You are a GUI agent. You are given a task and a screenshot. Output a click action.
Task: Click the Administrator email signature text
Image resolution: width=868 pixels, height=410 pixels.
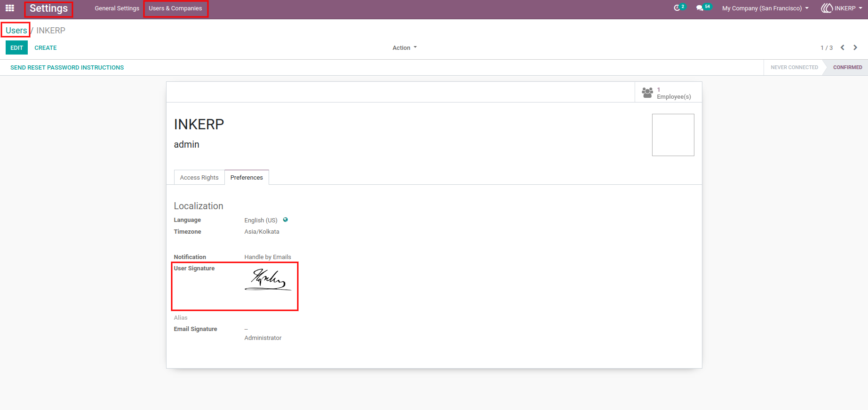pos(263,338)
